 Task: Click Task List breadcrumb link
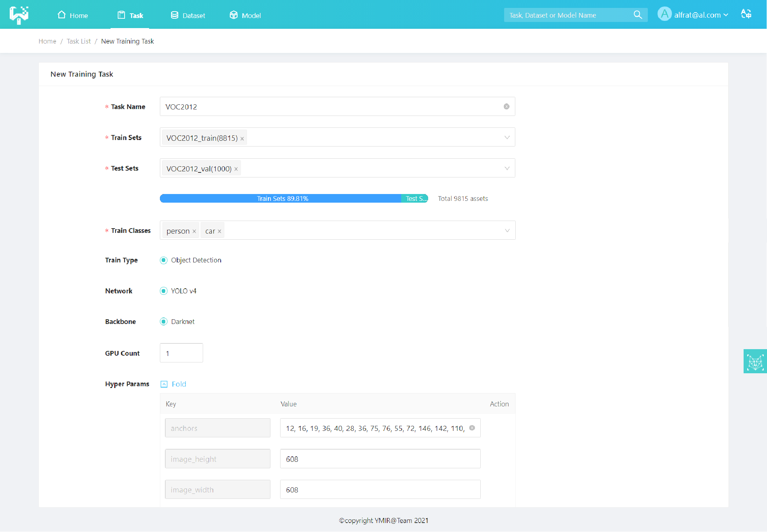[79, 41]
